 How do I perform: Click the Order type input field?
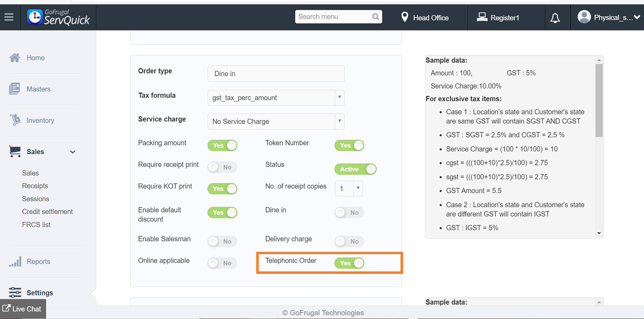pyautogui.click(x=276, y=74)
